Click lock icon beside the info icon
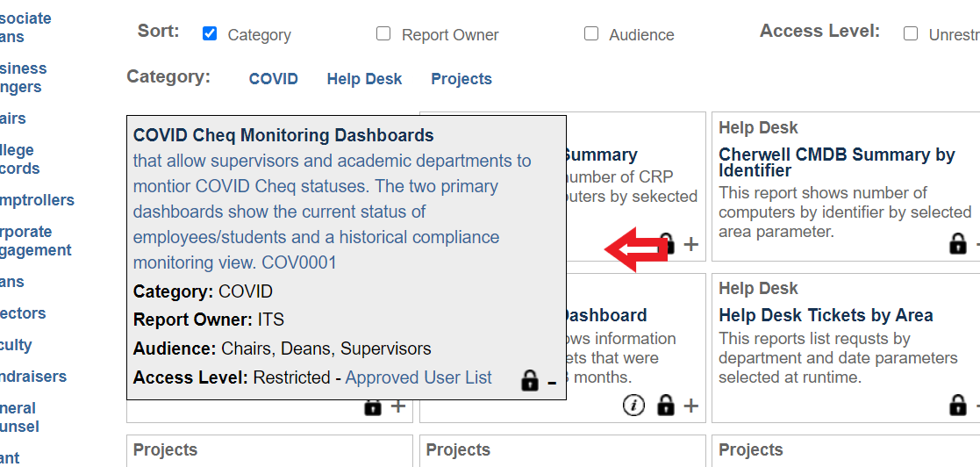 (666, 405)
